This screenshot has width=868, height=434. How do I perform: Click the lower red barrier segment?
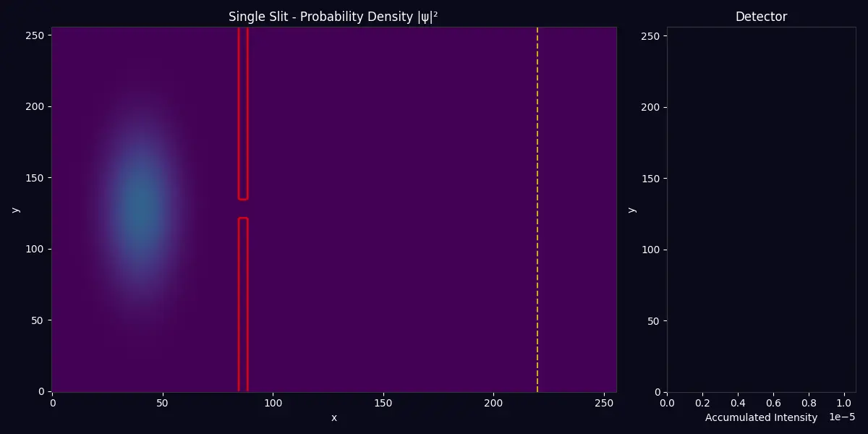(x=243, y=304)
